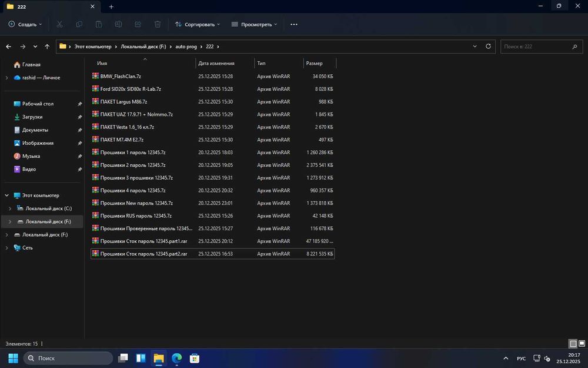Image resolution: width=588 pixels, height=368 pixels.
Task: Click the search magnifier icon in search box
Action: [574, 47]
